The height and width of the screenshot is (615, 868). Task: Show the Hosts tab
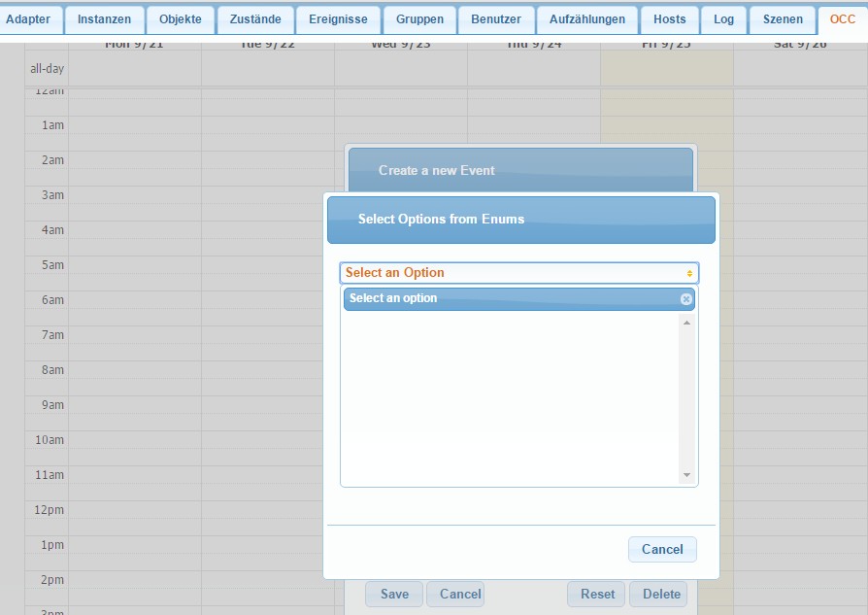click(x=669, y=19)
